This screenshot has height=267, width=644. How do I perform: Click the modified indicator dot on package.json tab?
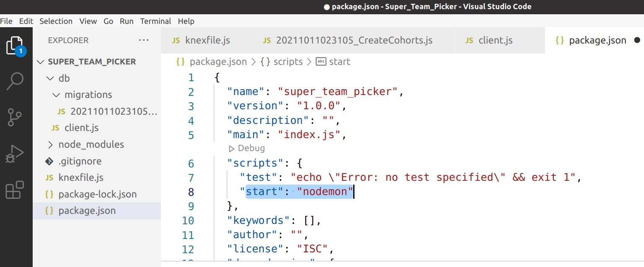click(636, 40)
